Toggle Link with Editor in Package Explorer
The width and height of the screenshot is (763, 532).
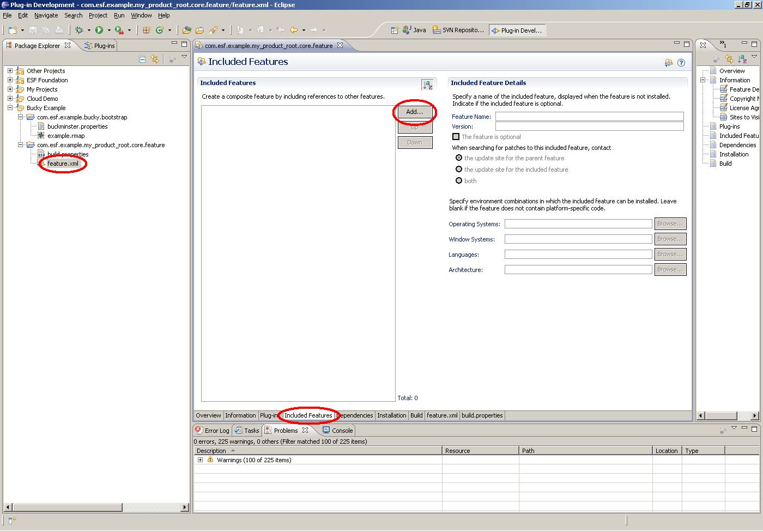155,59
